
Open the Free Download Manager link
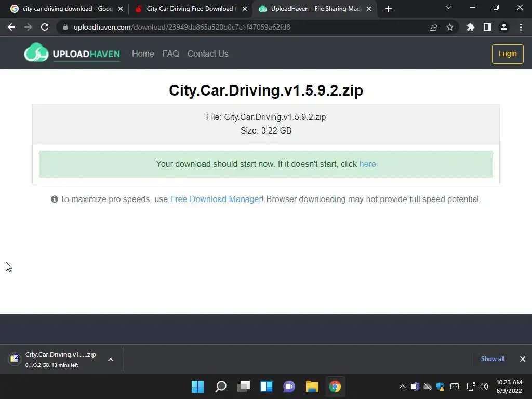coord(216,199)
